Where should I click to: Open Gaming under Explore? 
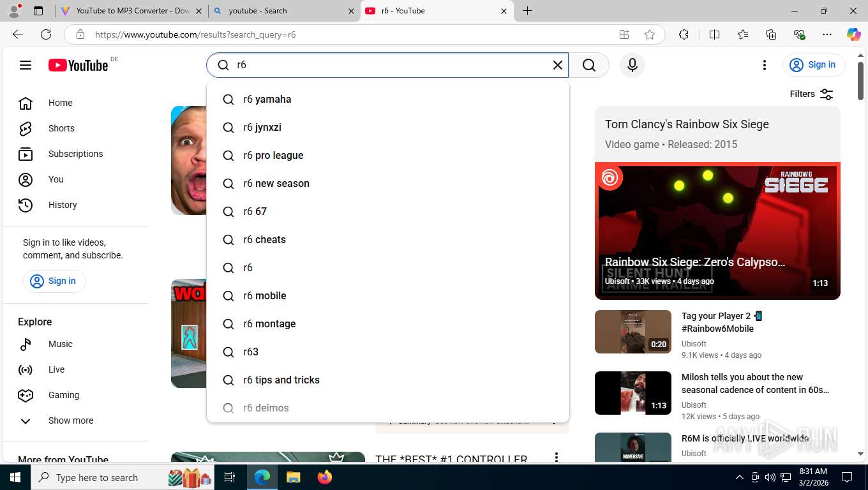[x=75, y=395]
